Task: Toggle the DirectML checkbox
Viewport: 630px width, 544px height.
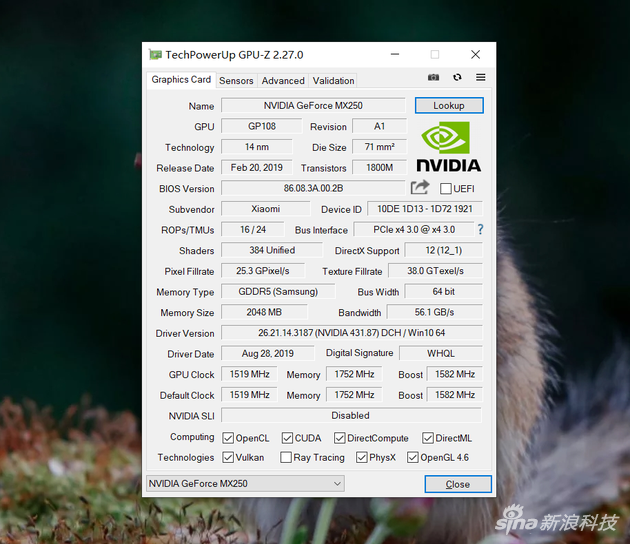Action: click(x=428, y=438)
